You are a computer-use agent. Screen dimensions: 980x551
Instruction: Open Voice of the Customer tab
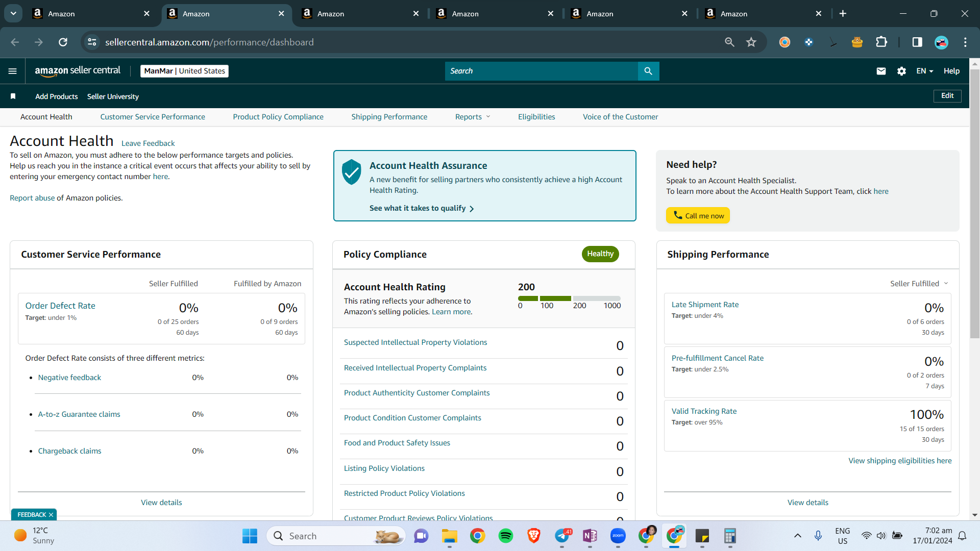coord(621,117)
